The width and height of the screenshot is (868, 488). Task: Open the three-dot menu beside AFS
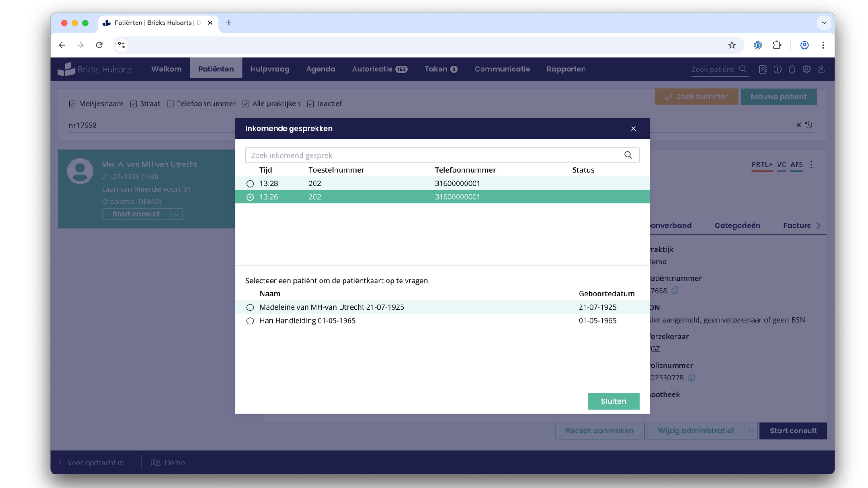[x=811, y=164]
